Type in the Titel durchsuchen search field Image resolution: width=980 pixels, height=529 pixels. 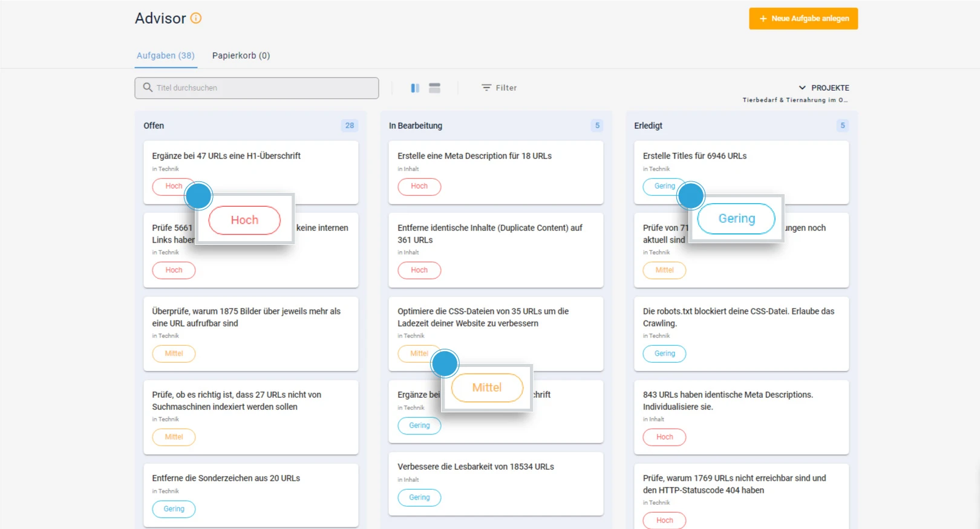[266, 88]
